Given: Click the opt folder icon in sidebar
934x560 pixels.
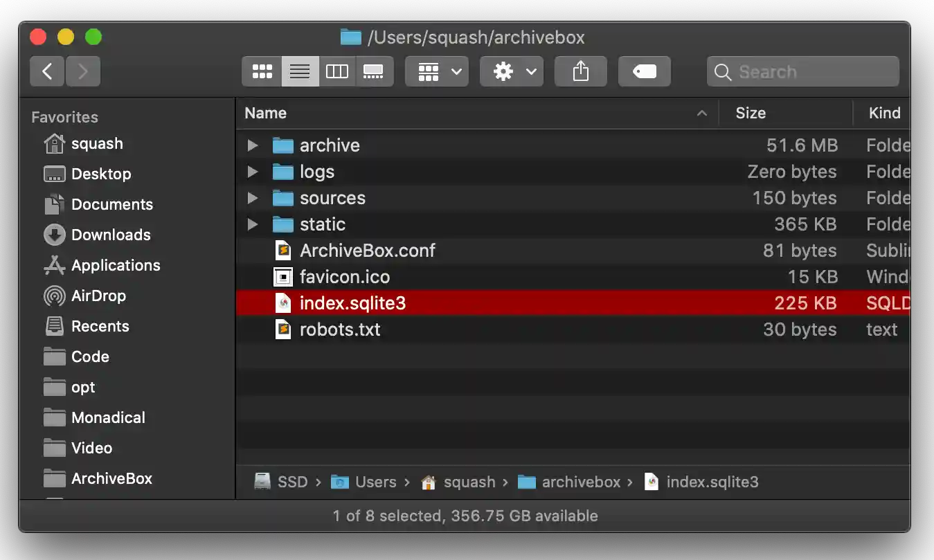Looking at the screenshot, I should point(54,387).
